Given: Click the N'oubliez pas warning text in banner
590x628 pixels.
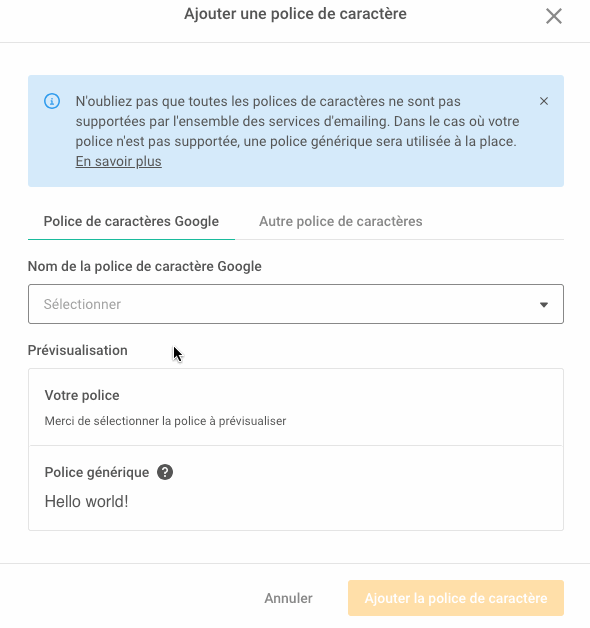Looking at the screenshot, I should (x=297, y=121).
